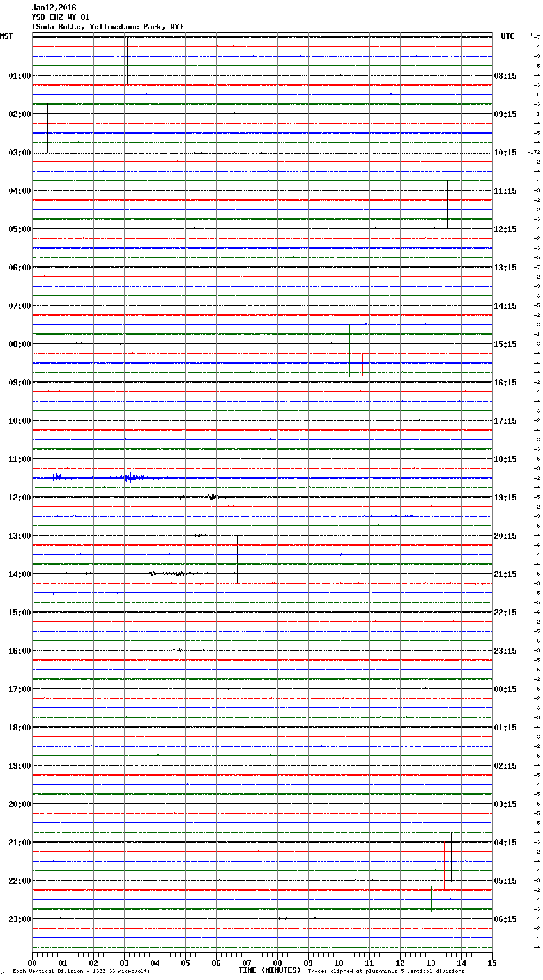Click the 15 minute tick on the x-axis
This screenshot has width=543, height=980.
point(491,963)
